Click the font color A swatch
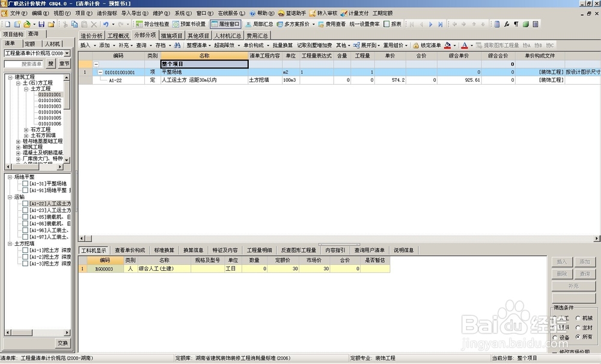 click(465, 45)
